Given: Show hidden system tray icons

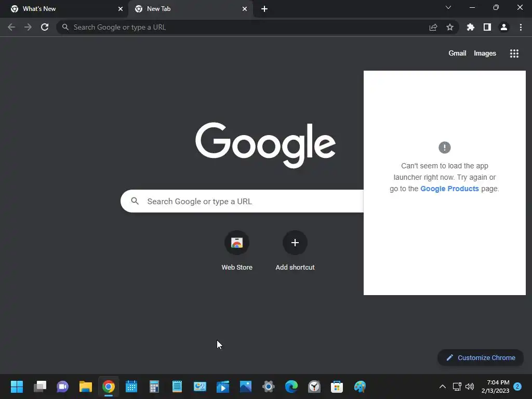Looking at the screenshot, I should pos(443,387).
